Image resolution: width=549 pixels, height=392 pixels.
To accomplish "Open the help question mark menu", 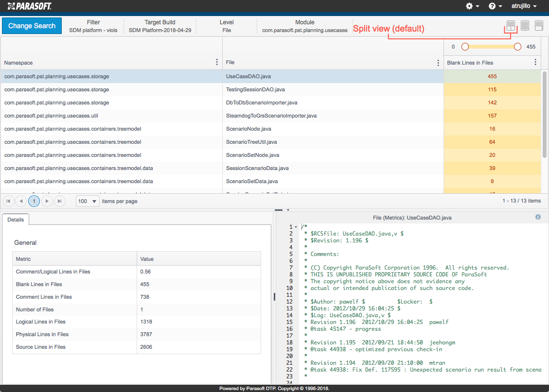I will pos(495,6).
